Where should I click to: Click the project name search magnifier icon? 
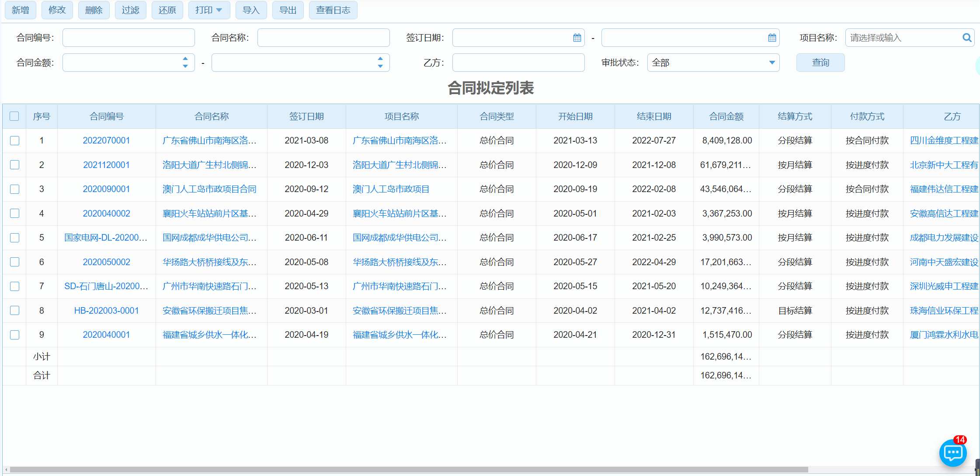(967, 38)
